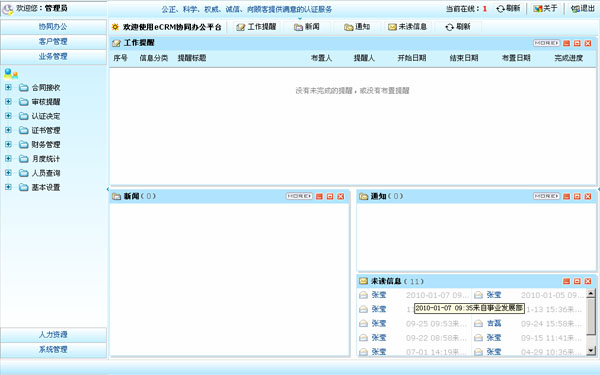Expand the 合同接收 tree node
Screen dimensions: 600x375
coord(8,87)
